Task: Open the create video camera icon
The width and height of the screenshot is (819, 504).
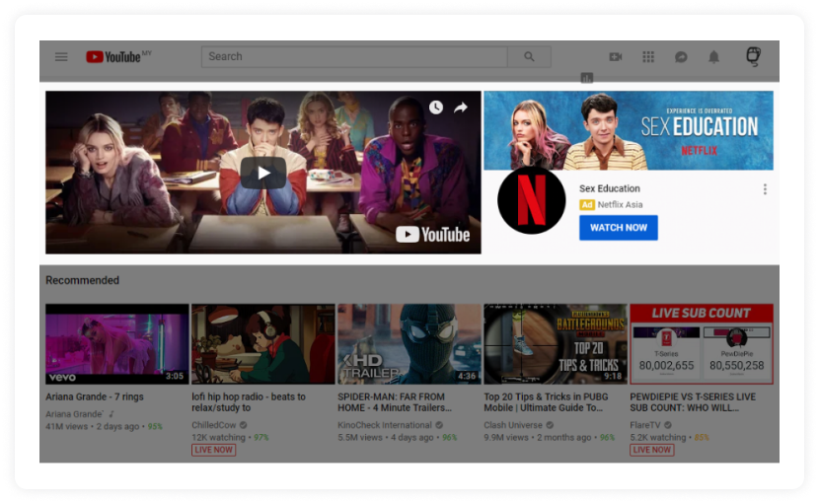Action: tap(616, 56)
